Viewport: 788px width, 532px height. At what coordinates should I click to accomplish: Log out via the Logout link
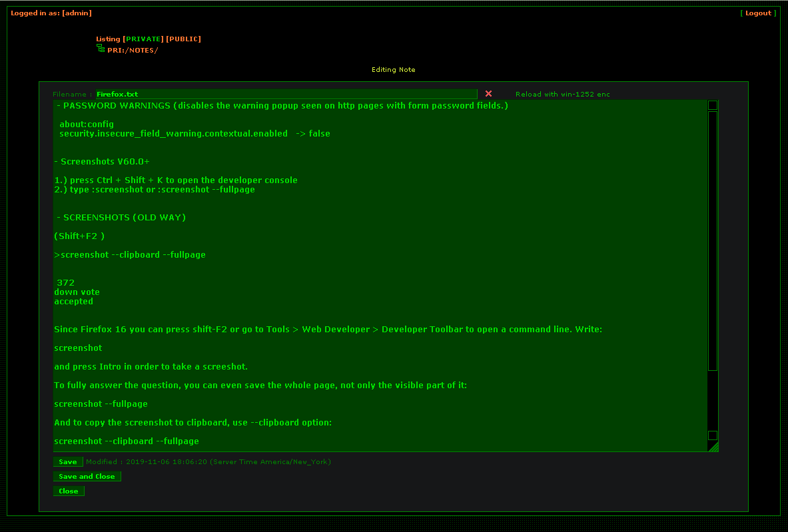click(758, 13)
